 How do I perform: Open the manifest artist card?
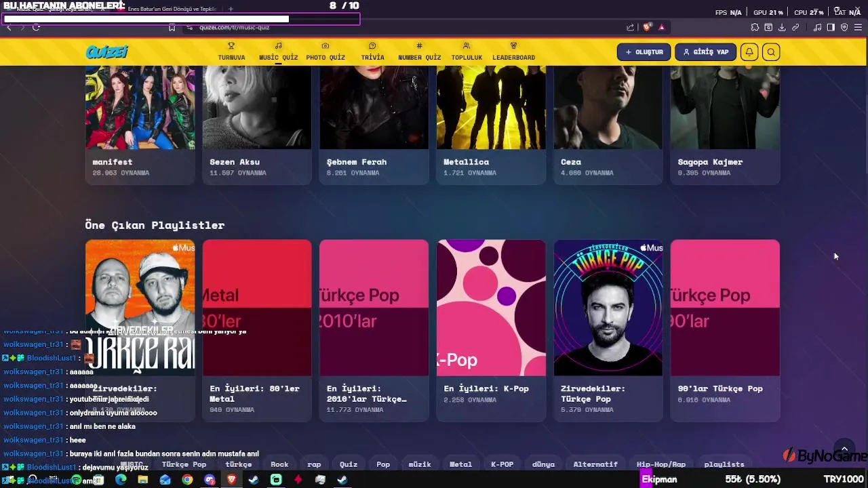point(140,125)
